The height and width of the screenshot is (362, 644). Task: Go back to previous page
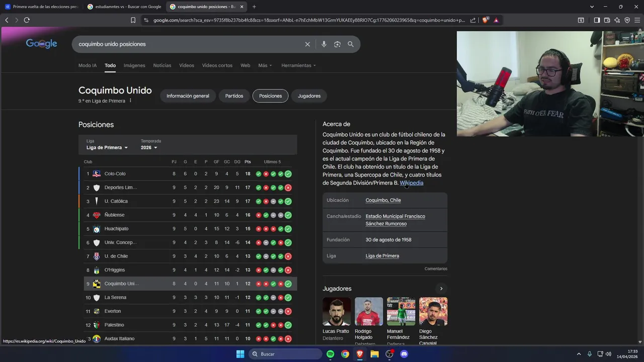7,20
